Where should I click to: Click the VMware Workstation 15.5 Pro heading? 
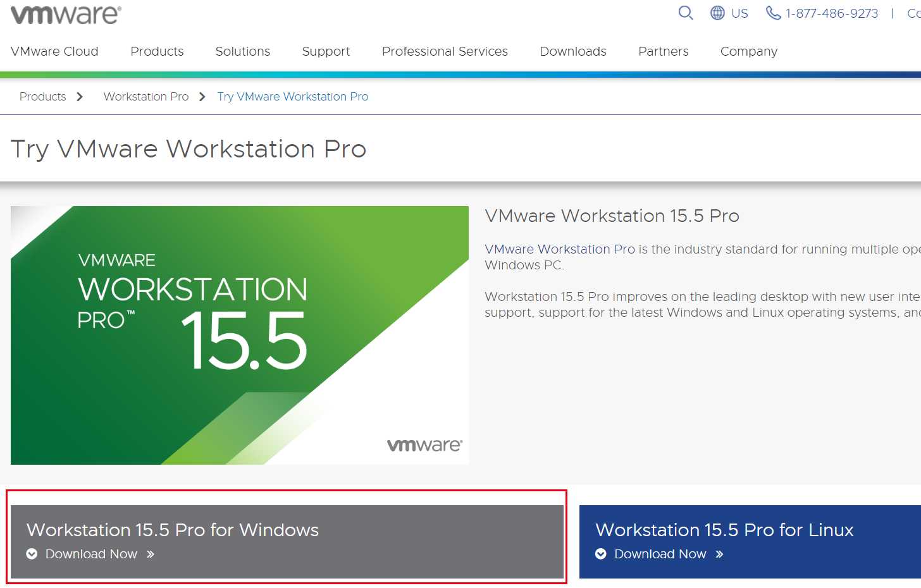612,216
